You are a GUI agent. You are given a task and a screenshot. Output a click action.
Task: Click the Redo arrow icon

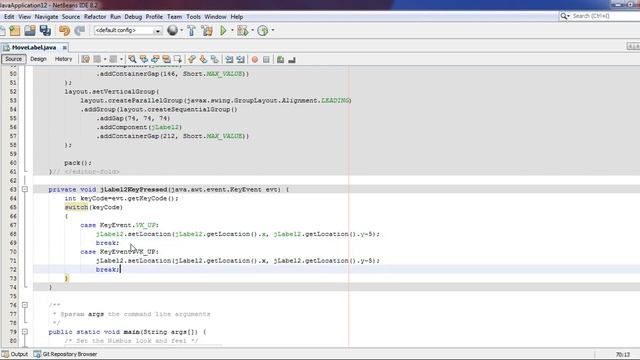click(x=80, y=31)
